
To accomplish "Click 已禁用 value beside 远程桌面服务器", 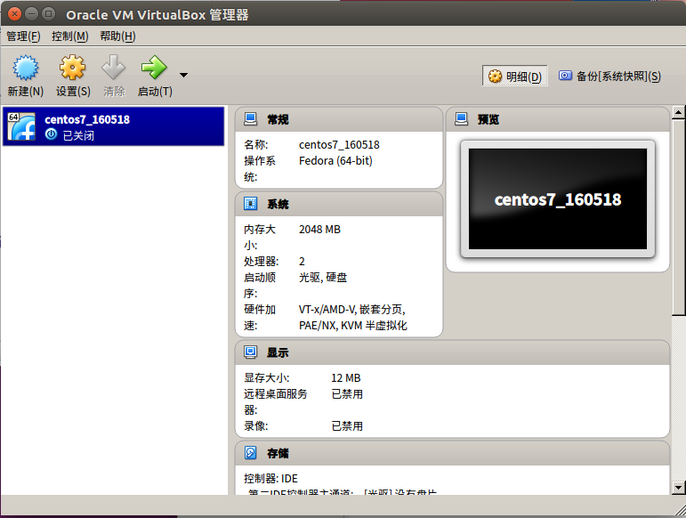I will click(347, 394).
